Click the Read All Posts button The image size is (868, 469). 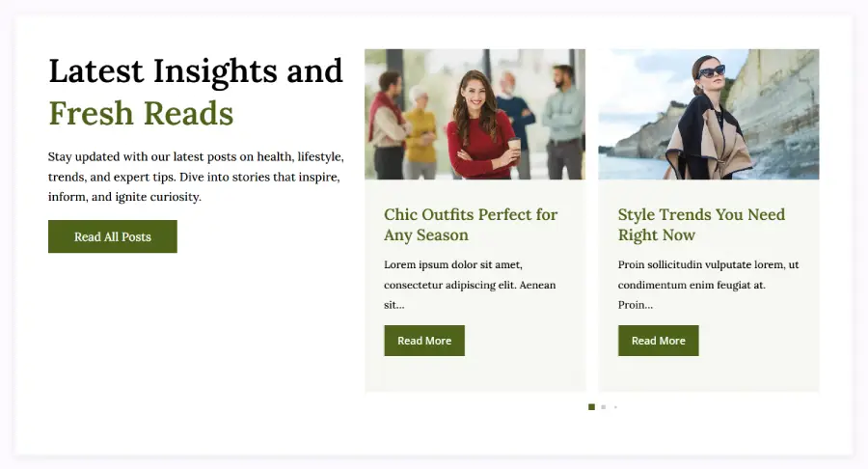pos(113,236)
